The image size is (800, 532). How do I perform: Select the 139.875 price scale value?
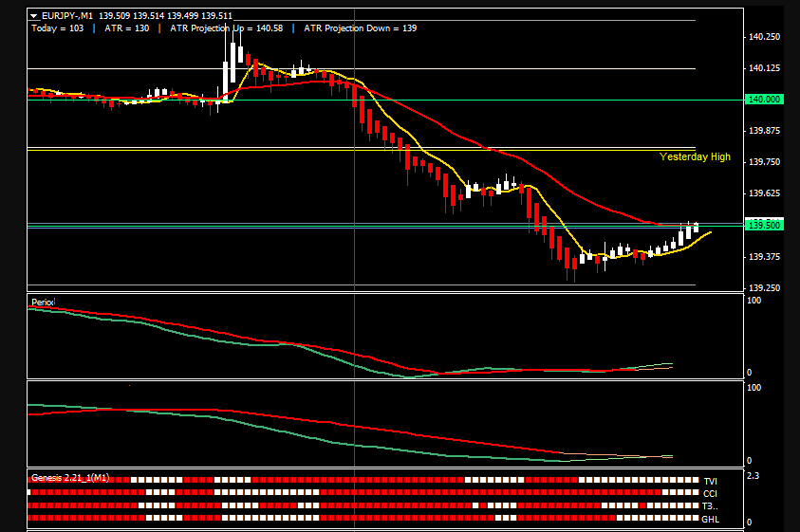tap(764, 131)
